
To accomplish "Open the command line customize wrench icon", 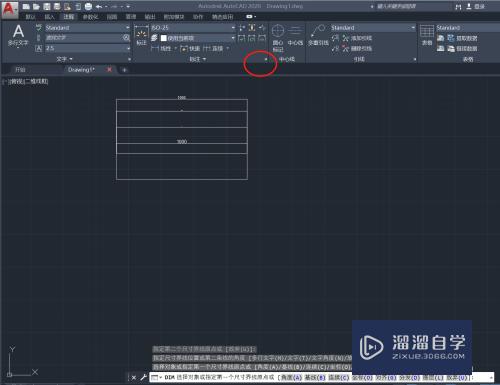I will tap(144, 377).
